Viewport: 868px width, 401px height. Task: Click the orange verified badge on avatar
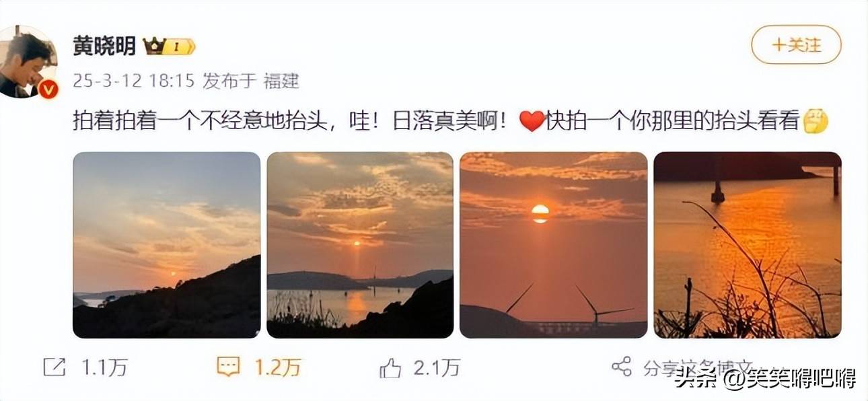[48, 88]
